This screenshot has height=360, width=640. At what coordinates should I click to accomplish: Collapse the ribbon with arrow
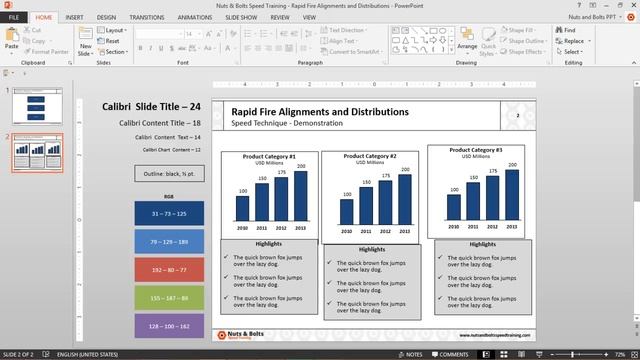633,63
